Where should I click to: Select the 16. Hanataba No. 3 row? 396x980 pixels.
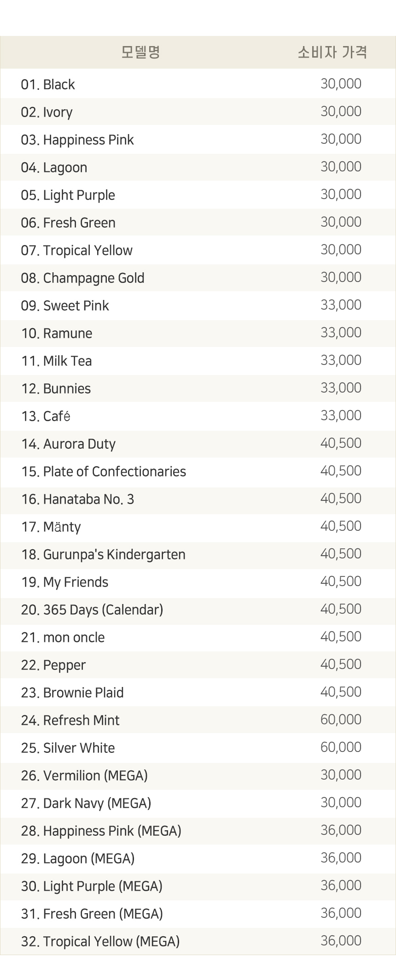pyautogui.click(x=198, y=499)
